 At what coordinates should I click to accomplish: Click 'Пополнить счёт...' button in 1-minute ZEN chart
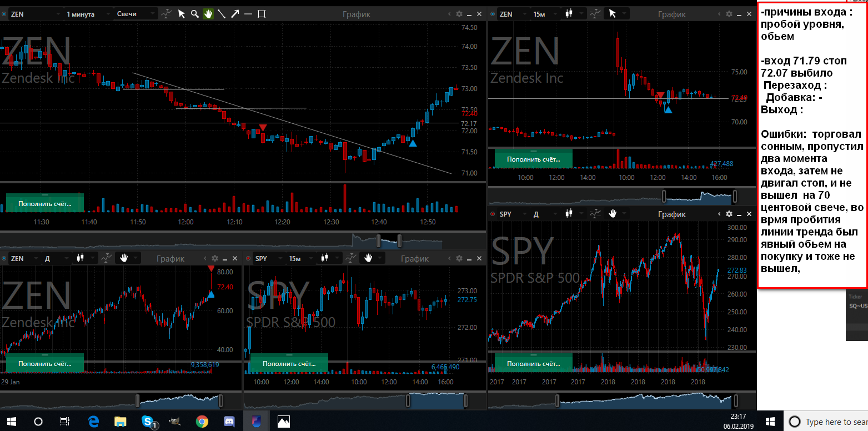44,203
